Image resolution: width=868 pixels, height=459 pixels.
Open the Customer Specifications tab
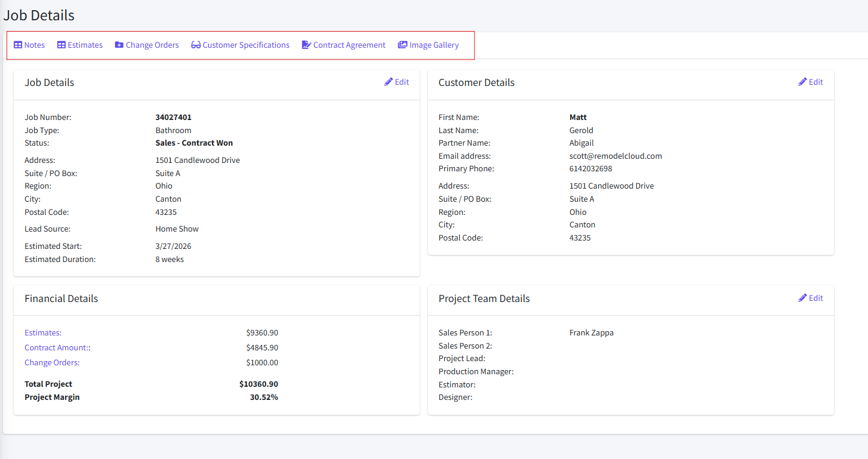point(246,45)
